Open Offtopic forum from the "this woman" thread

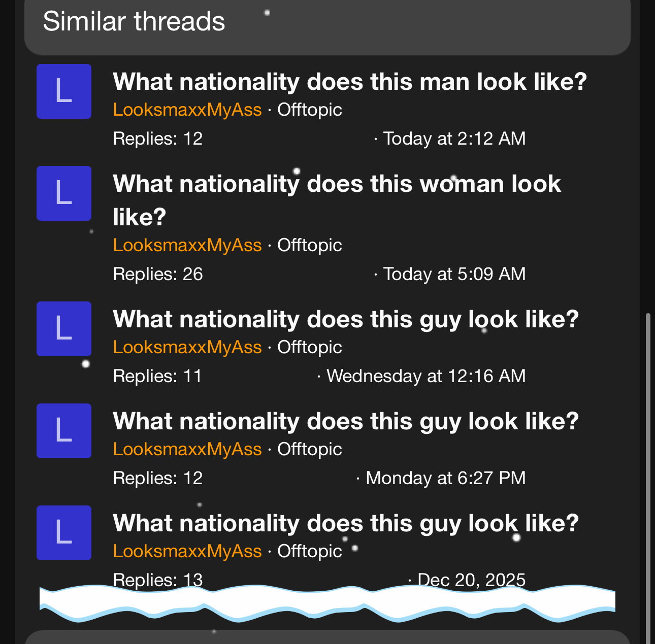tap(310, 245)
